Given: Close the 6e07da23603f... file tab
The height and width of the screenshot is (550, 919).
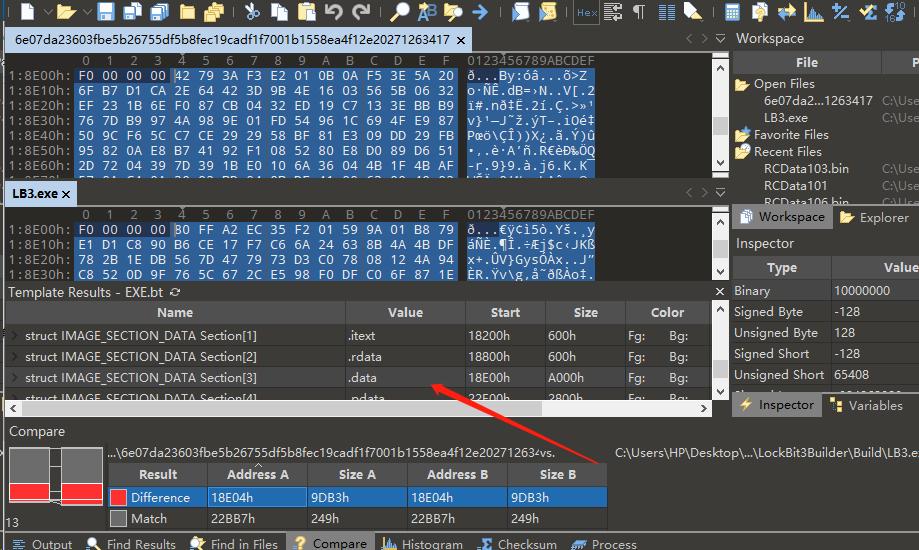Looking at the screenshot, I should pos(461,40).
